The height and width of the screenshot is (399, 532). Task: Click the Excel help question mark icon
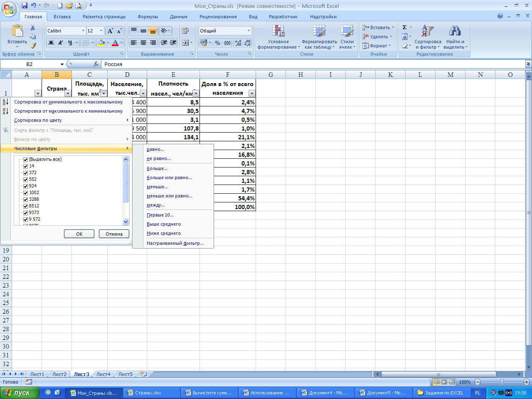(500, 16)
